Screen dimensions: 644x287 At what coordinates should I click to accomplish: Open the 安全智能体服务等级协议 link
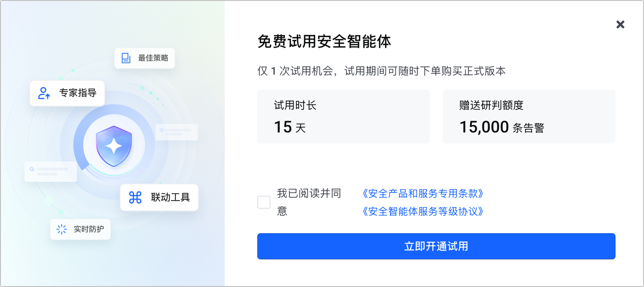coord(423,211)
